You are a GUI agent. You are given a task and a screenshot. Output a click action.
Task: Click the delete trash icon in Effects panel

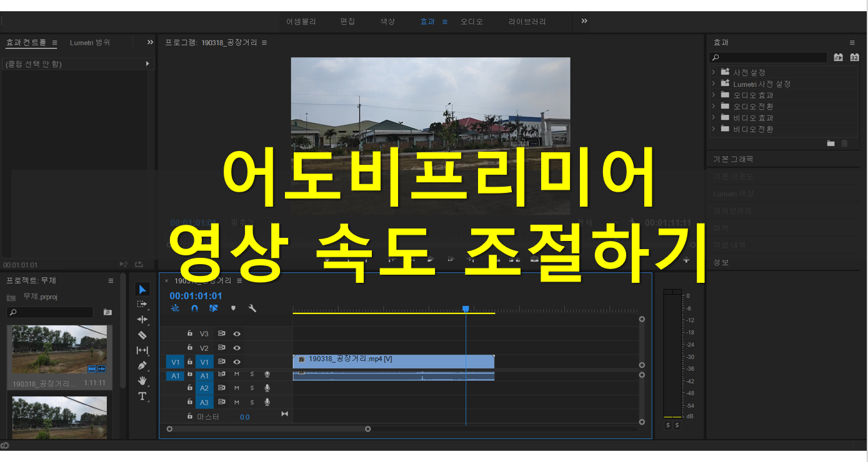pos(845,143)
